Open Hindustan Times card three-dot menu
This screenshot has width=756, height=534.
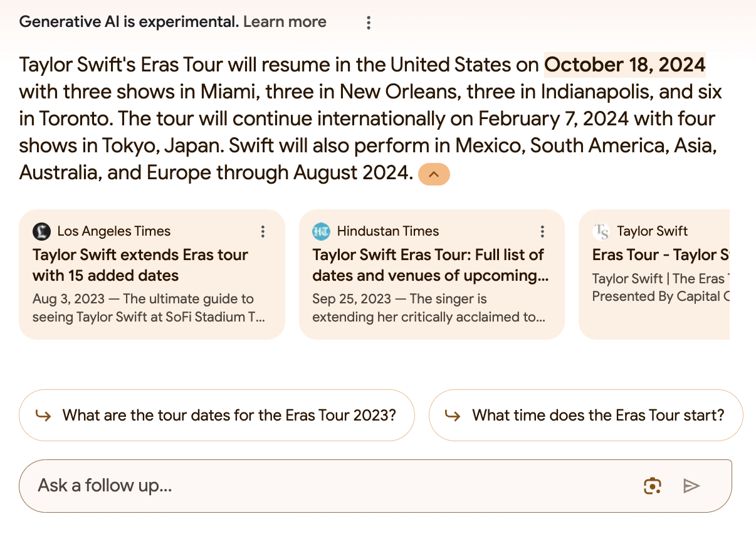(542, 232)
